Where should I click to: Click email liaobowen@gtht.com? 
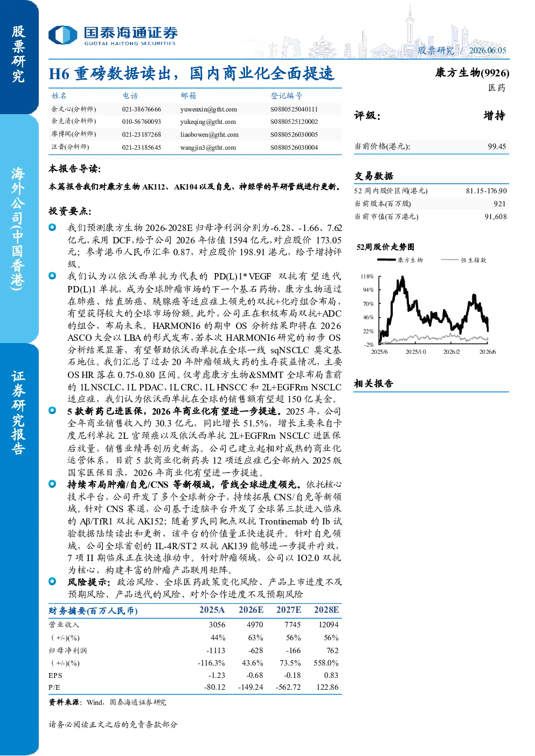[x=209, y=135]
